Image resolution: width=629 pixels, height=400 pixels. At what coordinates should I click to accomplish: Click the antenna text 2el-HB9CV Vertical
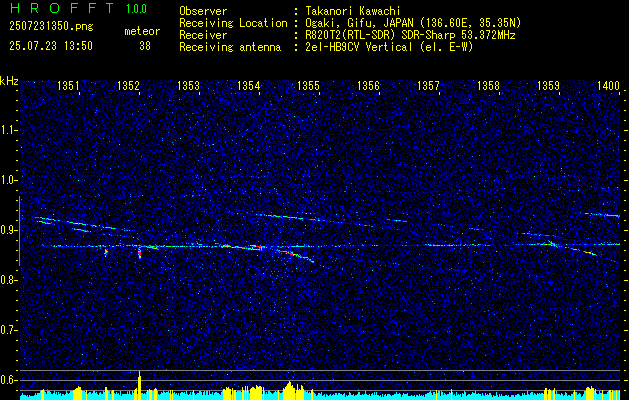(x=359, y=47)
